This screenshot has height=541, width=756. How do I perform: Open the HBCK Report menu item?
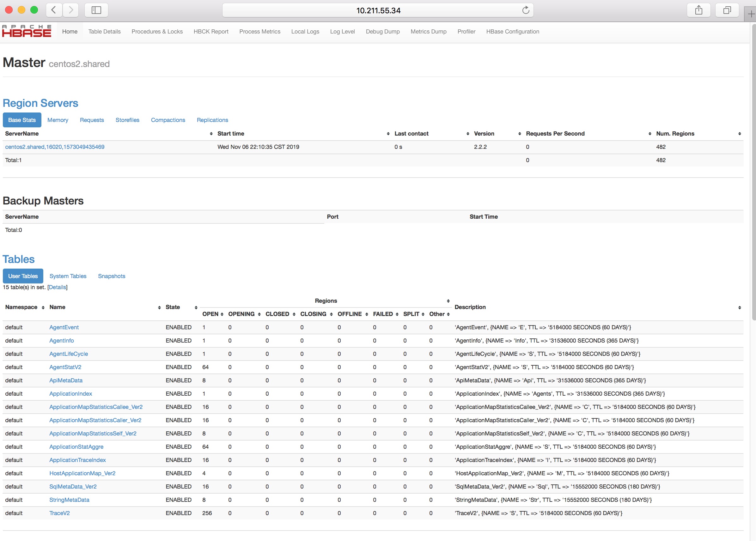coord(210,32)
